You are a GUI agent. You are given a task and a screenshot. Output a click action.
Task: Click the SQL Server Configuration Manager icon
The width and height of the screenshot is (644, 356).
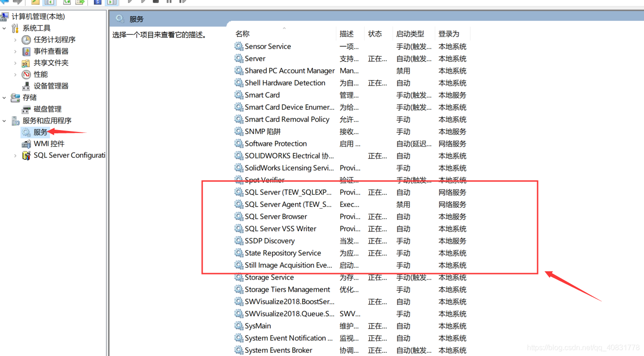tap(26, 156)
